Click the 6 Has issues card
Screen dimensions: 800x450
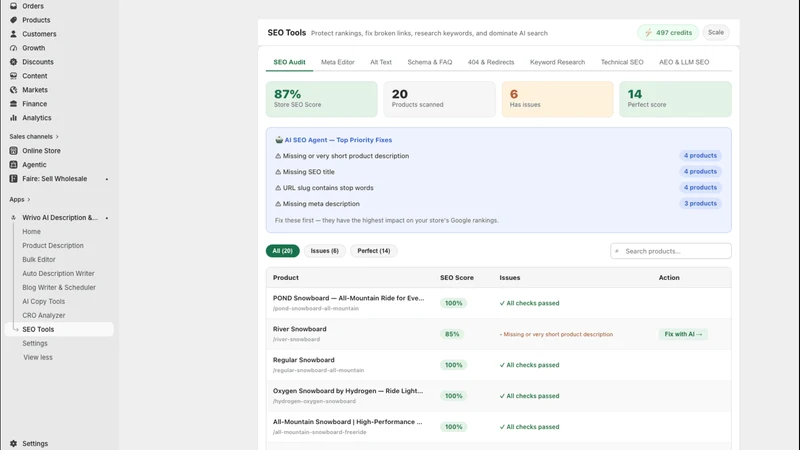click(x=557, y=99)
